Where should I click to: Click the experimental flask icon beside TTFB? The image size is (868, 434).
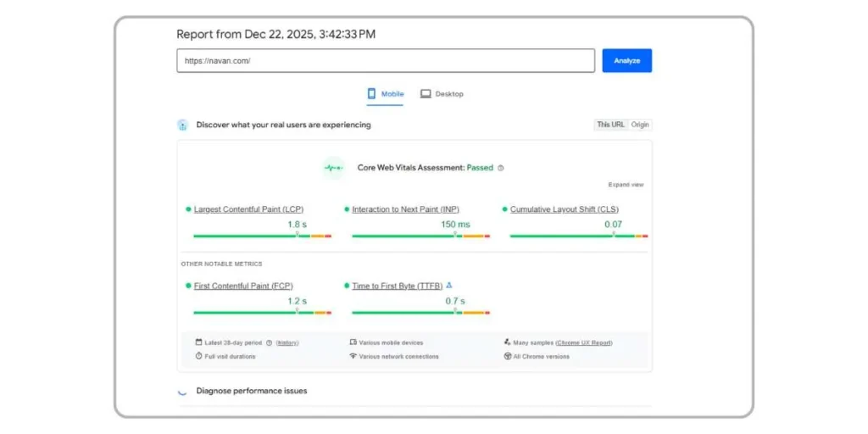449,286
